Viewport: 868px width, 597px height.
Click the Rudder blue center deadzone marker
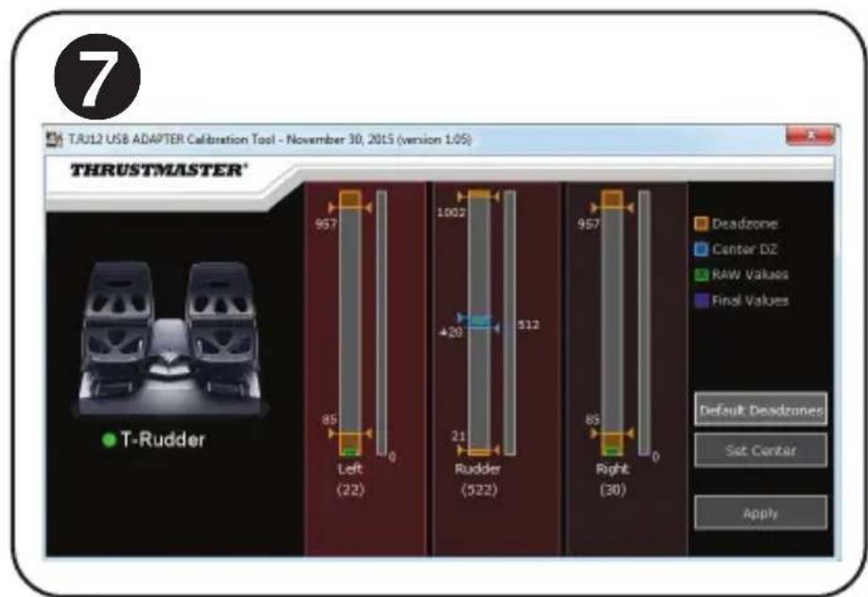pos(479,323)
